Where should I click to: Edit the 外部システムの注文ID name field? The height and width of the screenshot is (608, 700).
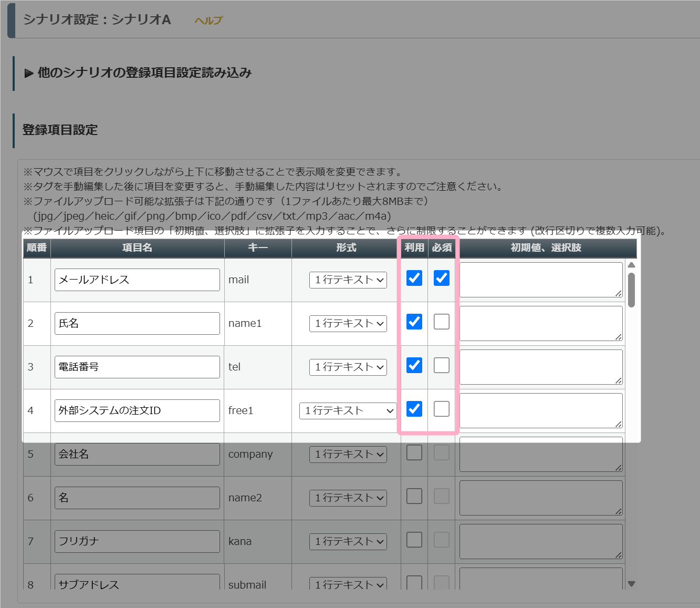(x=137, y=410)
